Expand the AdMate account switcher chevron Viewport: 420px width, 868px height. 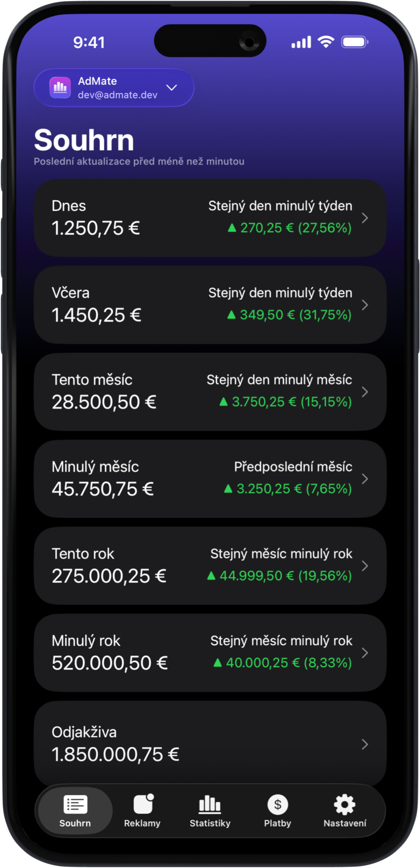pyautogui.click(x=172, y=87)
